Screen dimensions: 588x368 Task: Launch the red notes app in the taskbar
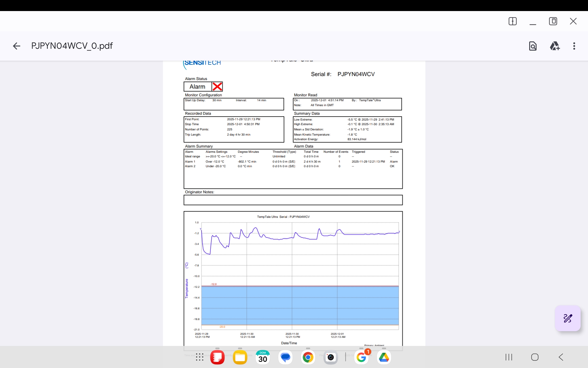[x=217, y=357]
